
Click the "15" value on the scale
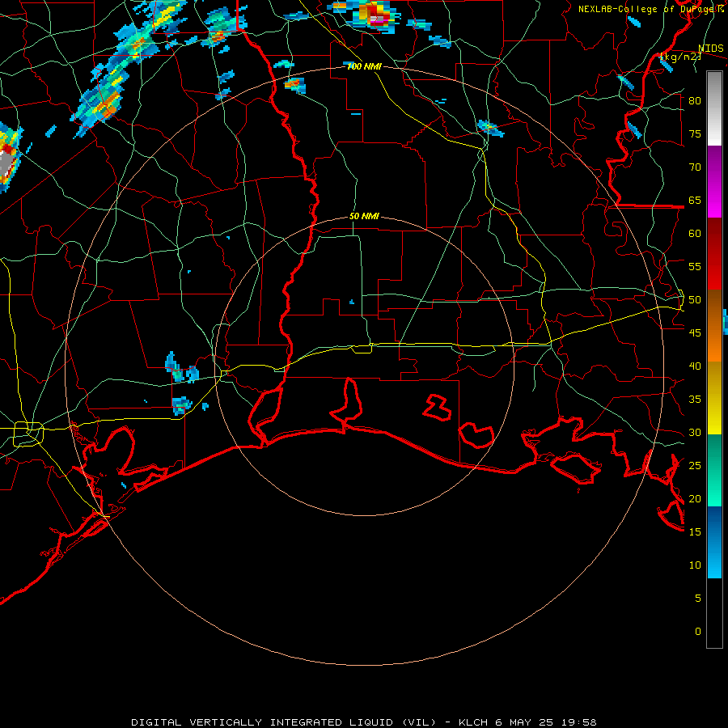695,532
